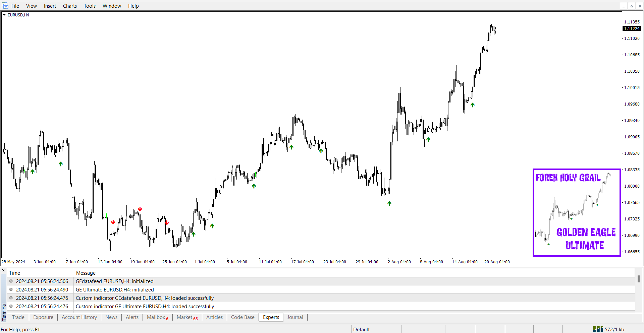Expand the EURUSD,H4 chart dropdown triangle
Image resolution: width=644 pixels, height=333 pixels.
4,15
